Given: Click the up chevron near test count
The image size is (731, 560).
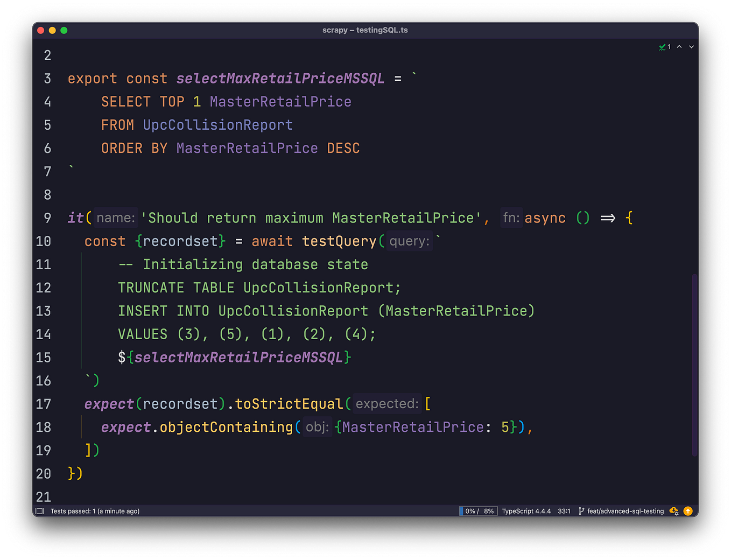Looking at the screenshot, I should (679, 47).
